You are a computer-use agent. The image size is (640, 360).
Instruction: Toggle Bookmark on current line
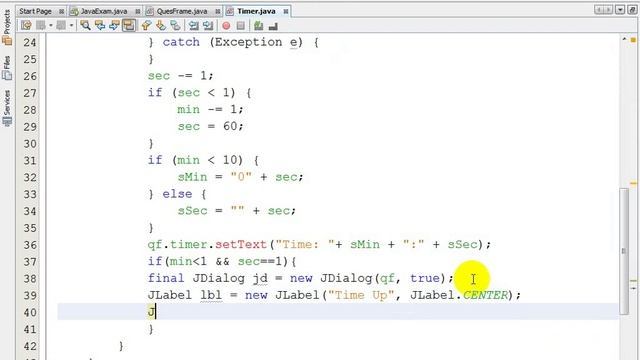tap(176, 26)
